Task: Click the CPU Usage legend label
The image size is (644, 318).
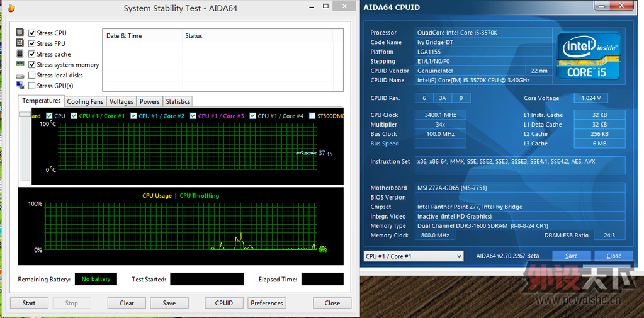Action: 157,196
